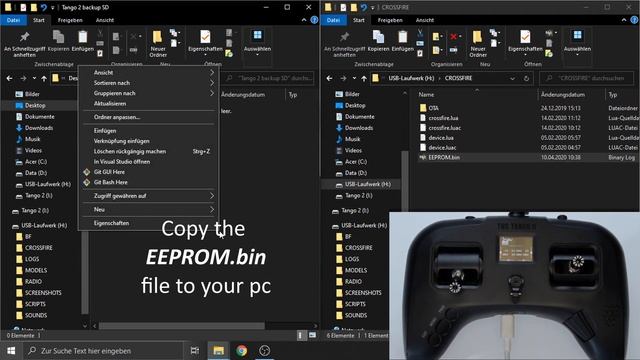The image size is (640, 360).
Task: Open Datei tab in CROSSFIRE window
Action: point(333,20)
